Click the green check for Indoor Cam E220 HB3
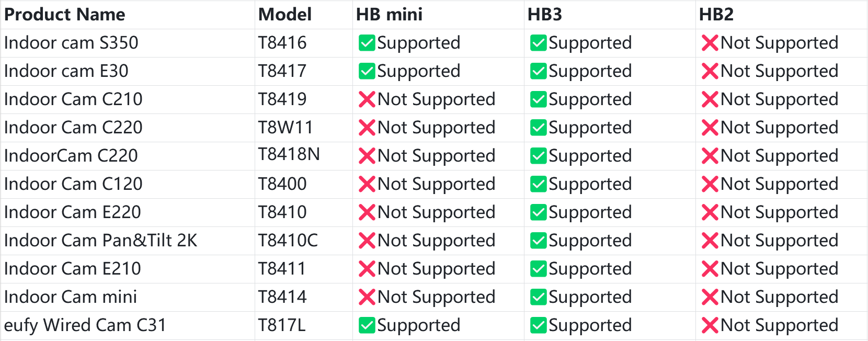Image resolution: width=868 pixels, height=341 pixels. (539, 212)
